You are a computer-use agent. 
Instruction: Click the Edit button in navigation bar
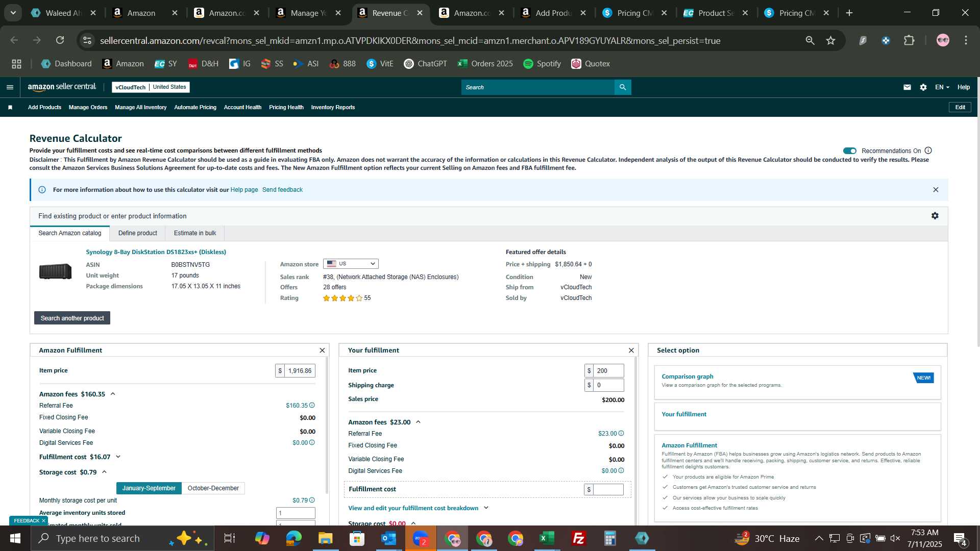click(960, 108)
